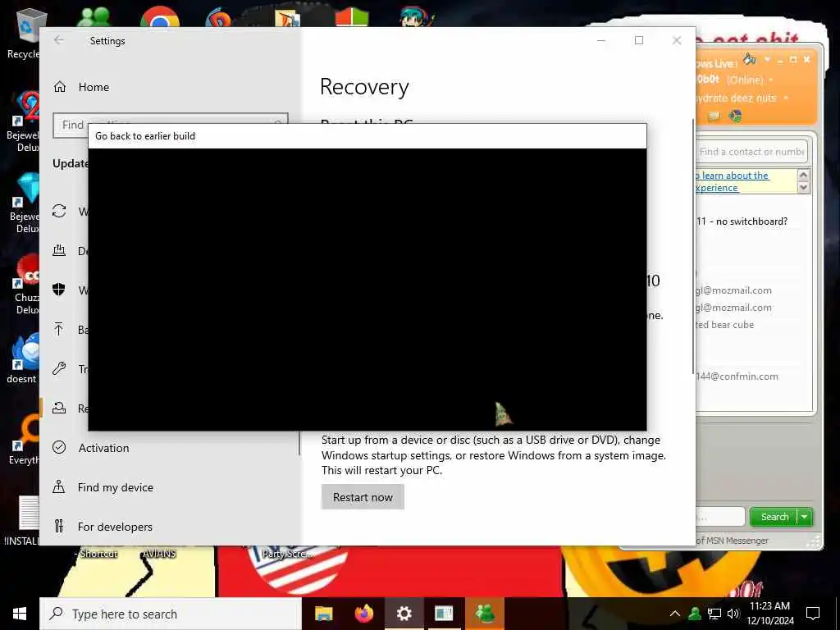
Task: Select Google Chrome desktop icon
Action: pyautogui.click(x=160, y=17)
